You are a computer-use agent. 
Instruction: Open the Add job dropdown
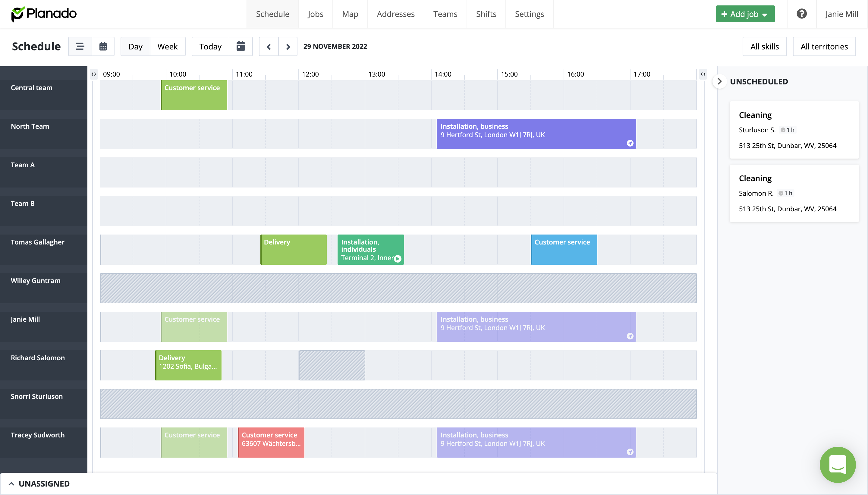point(745,14)
